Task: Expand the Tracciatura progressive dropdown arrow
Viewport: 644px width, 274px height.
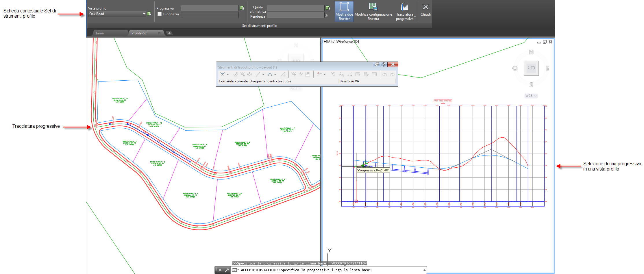Action: [x=415, y=18]
